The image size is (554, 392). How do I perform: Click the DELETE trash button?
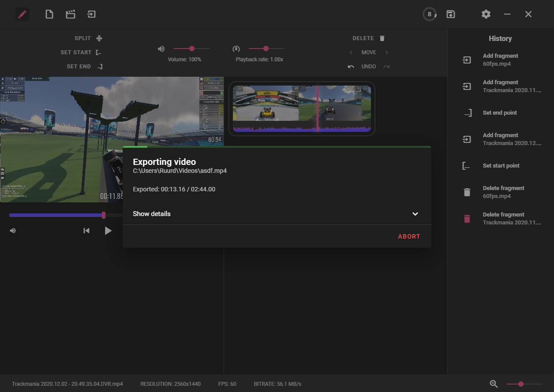369,38
